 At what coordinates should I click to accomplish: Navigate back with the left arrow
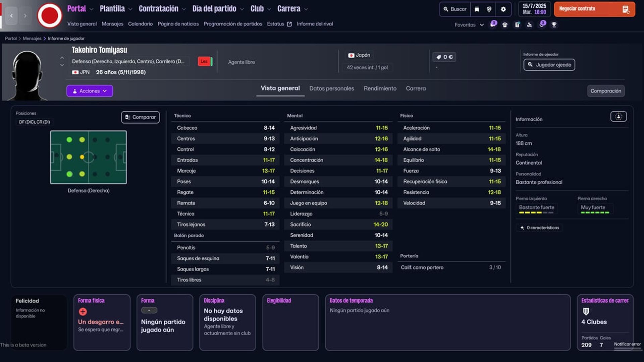pos(11,16)
